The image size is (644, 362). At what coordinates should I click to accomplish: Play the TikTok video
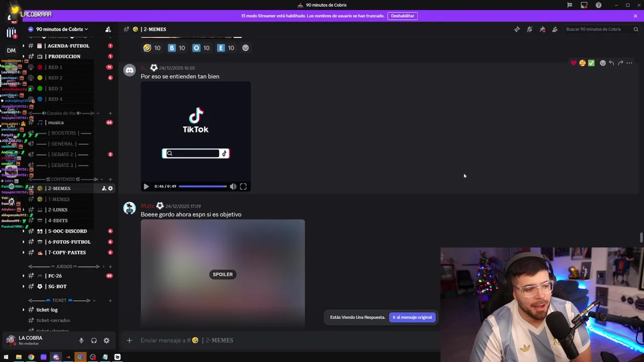146,187
